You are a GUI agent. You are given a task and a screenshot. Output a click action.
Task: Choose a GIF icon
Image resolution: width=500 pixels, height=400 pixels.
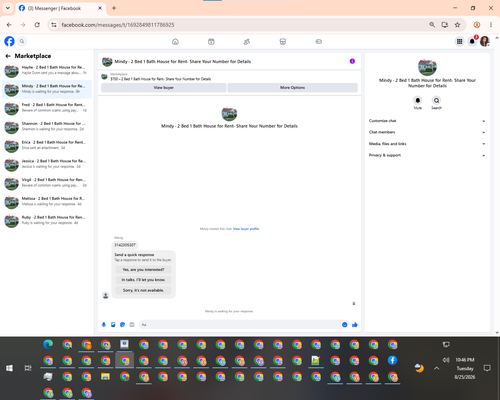132,325
